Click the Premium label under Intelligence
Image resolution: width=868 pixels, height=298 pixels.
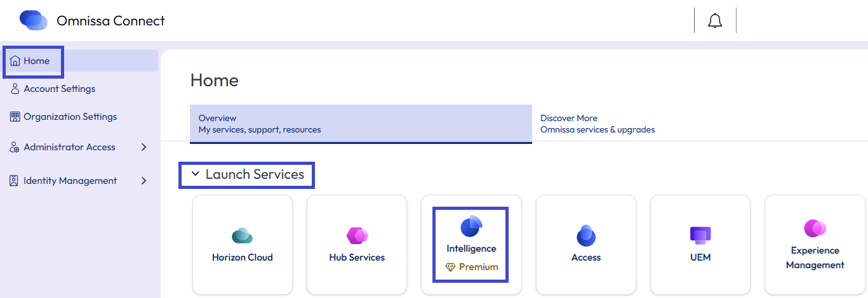(479, 267)
